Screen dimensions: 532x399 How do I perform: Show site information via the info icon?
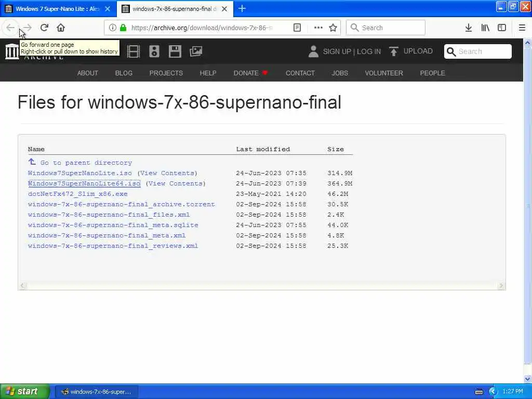[x=112, y=28]
